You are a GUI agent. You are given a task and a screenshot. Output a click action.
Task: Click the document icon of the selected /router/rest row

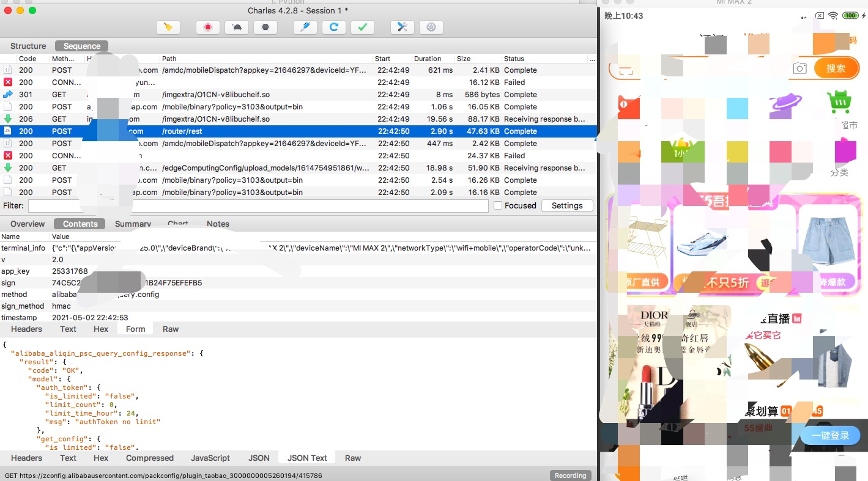(x=8, y=131)
